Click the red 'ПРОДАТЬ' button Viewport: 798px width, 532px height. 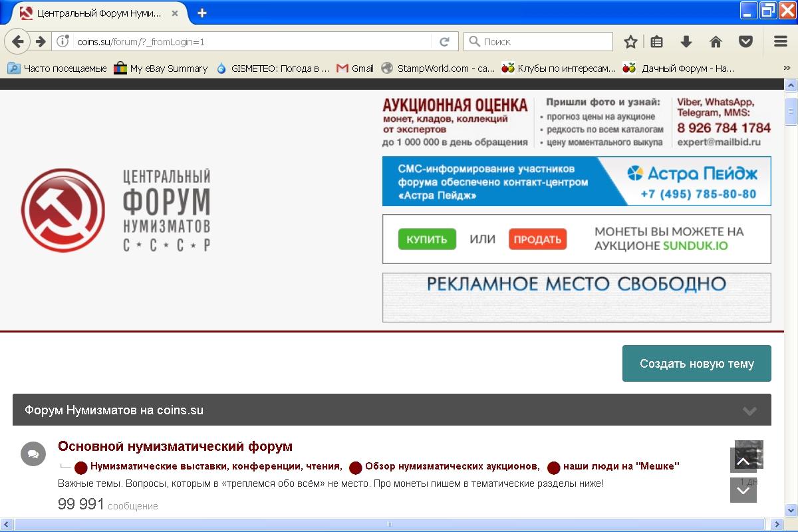[537, 239]
